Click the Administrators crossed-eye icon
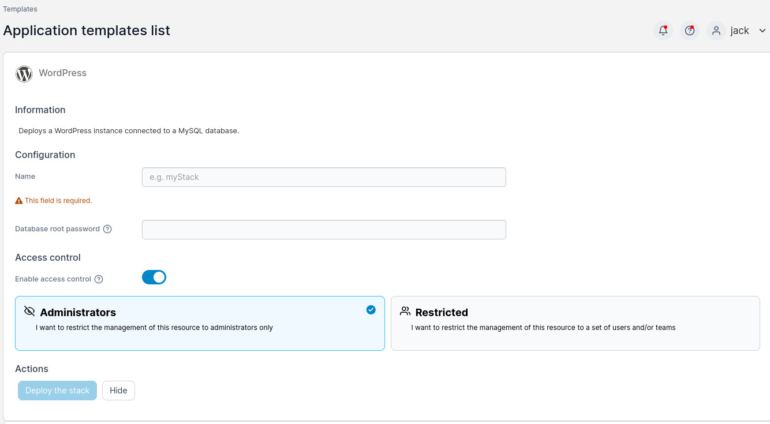 [x=29, y=312]
